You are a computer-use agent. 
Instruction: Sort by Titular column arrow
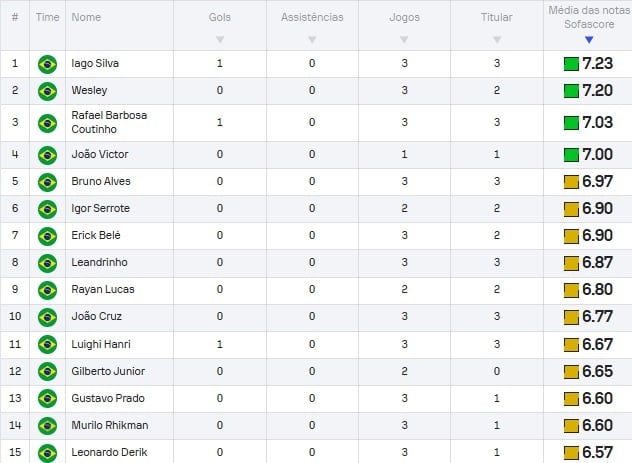click(496, 40)
